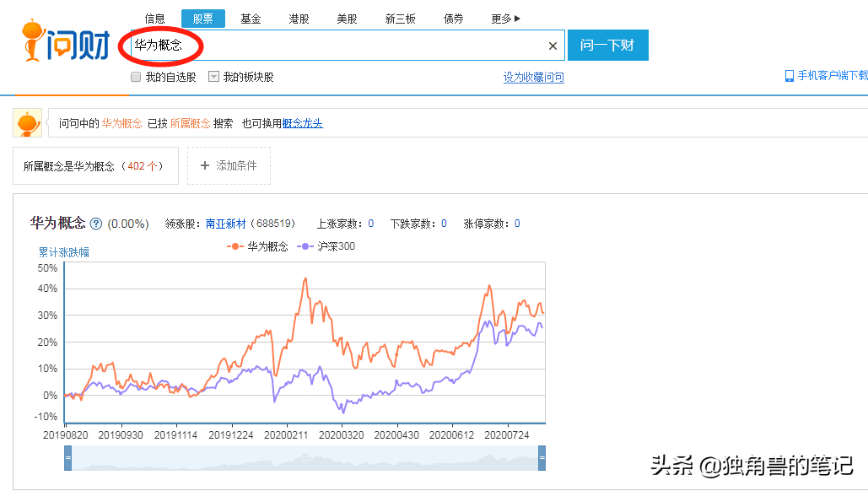Check the 我的自选股 checkbox
The image size is (868, 491).
pos(136,77)
